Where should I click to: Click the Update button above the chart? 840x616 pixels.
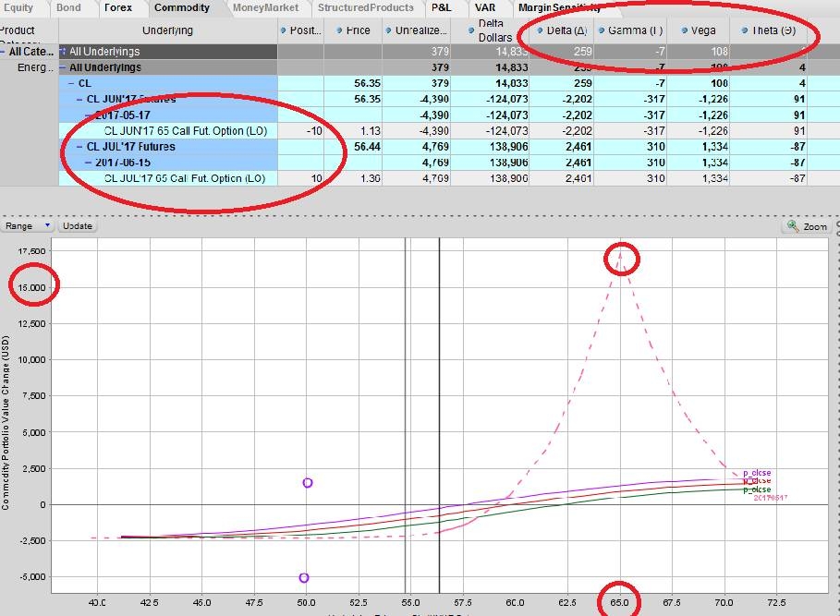point(78,226)
